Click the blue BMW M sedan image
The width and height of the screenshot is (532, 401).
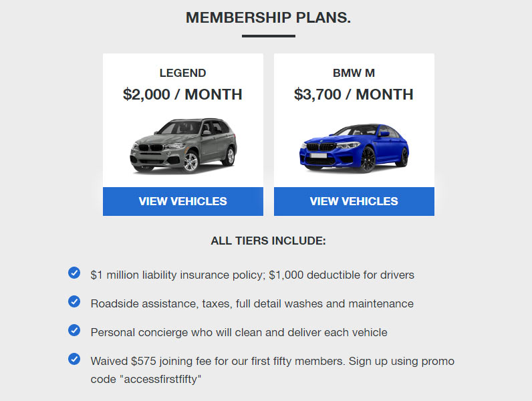[354, 148]
